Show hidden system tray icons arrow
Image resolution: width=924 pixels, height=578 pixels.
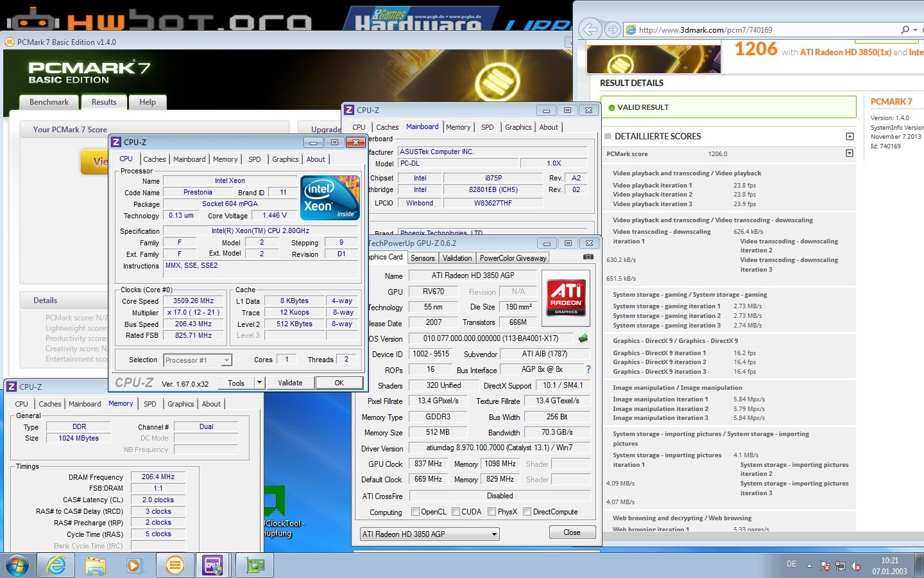[809, 566]
